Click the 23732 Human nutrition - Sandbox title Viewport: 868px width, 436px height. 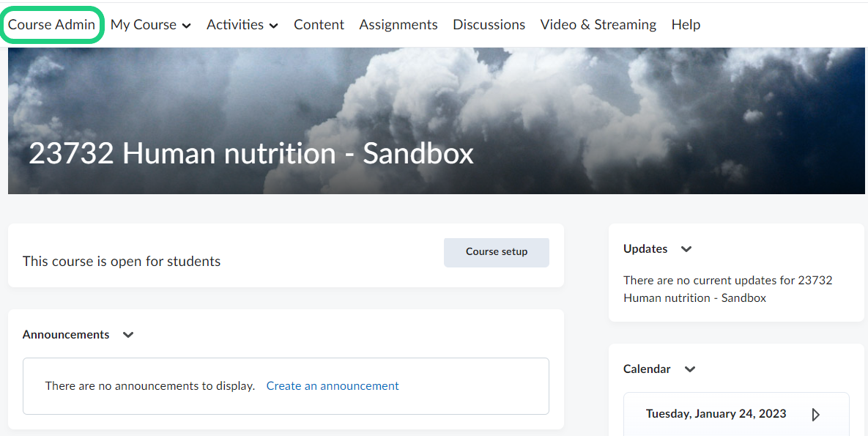click(x=251, y=154)
